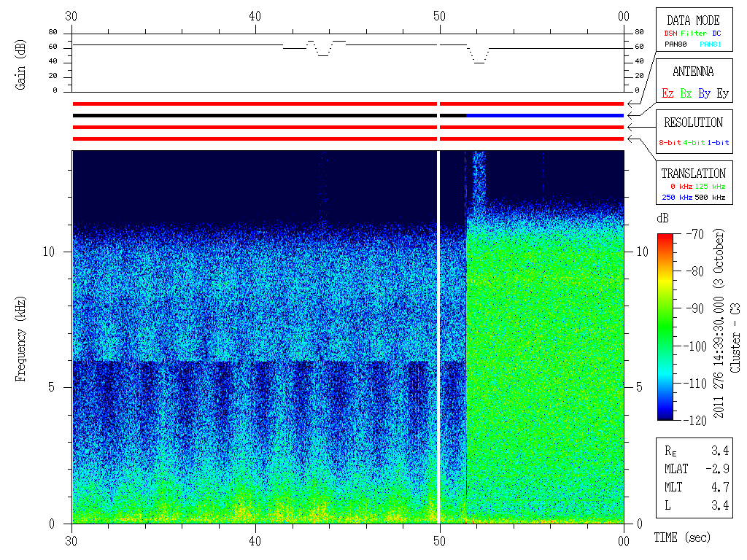Select the green Filter label

tap(694, 34)
